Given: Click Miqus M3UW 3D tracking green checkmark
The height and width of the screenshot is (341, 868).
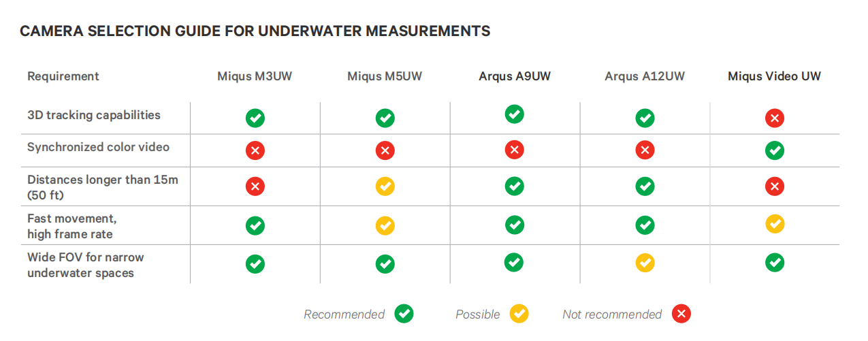Looking at the screenshot, I should tap(255, 118).
